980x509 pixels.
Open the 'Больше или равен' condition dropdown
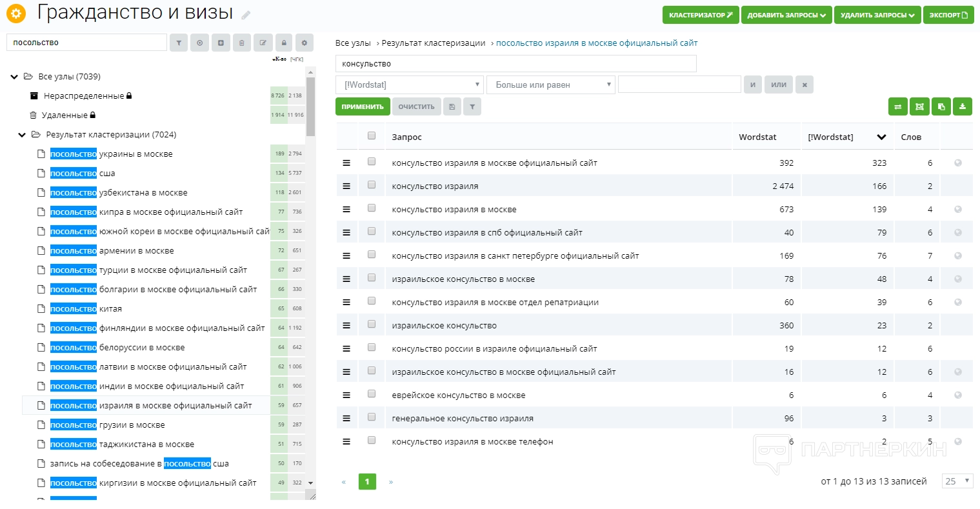click(x=550, y=85)
